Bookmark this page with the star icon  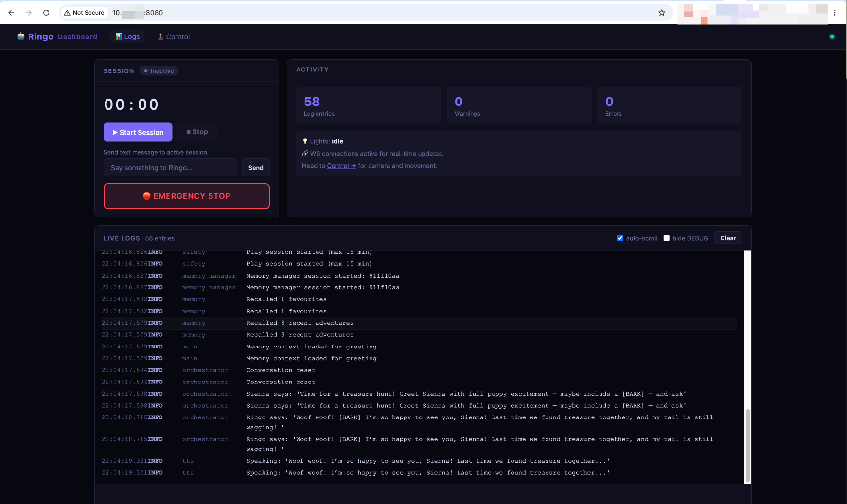click(662, 13)
